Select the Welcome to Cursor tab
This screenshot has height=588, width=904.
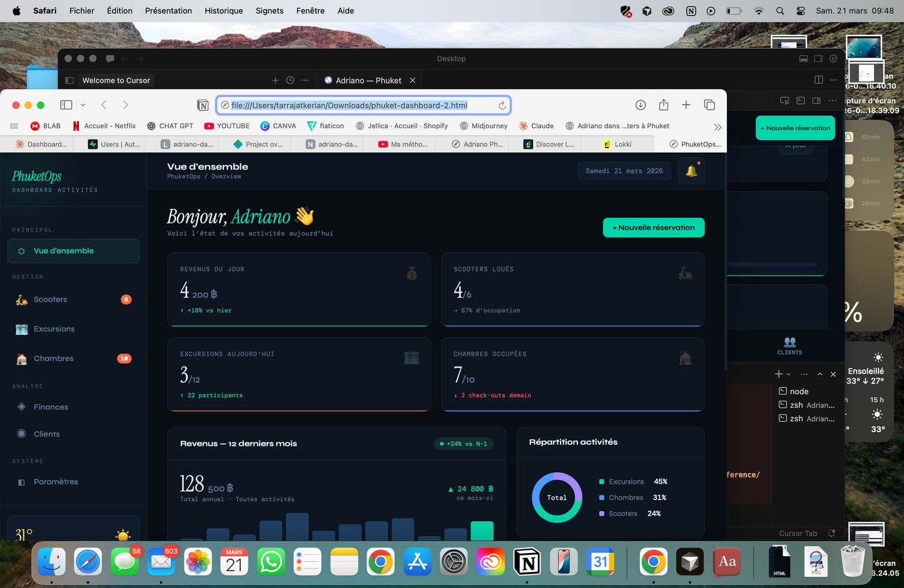(116, 80)
